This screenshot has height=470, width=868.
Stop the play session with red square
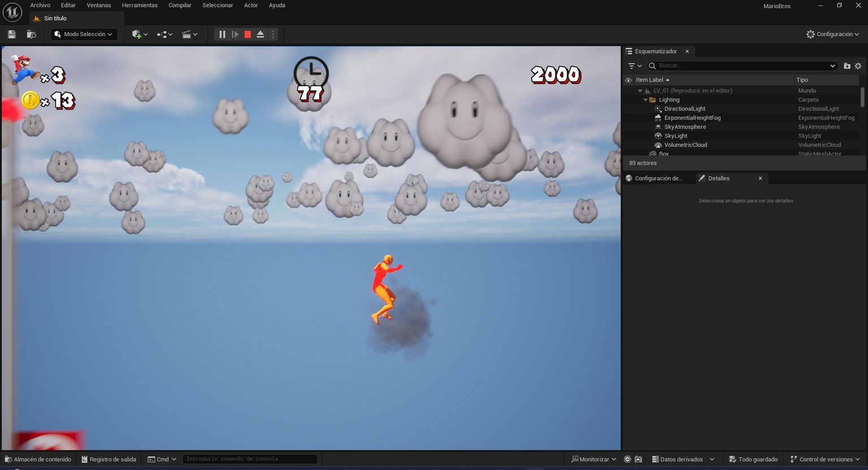click(248, 34)
